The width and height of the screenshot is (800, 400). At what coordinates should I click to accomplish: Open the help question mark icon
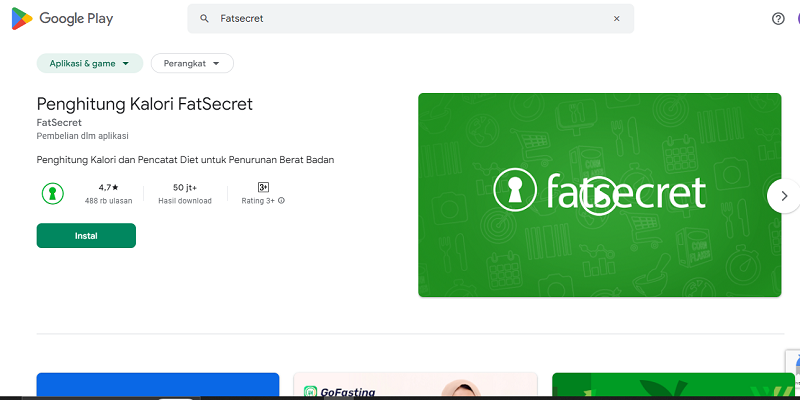pos(778,19)
